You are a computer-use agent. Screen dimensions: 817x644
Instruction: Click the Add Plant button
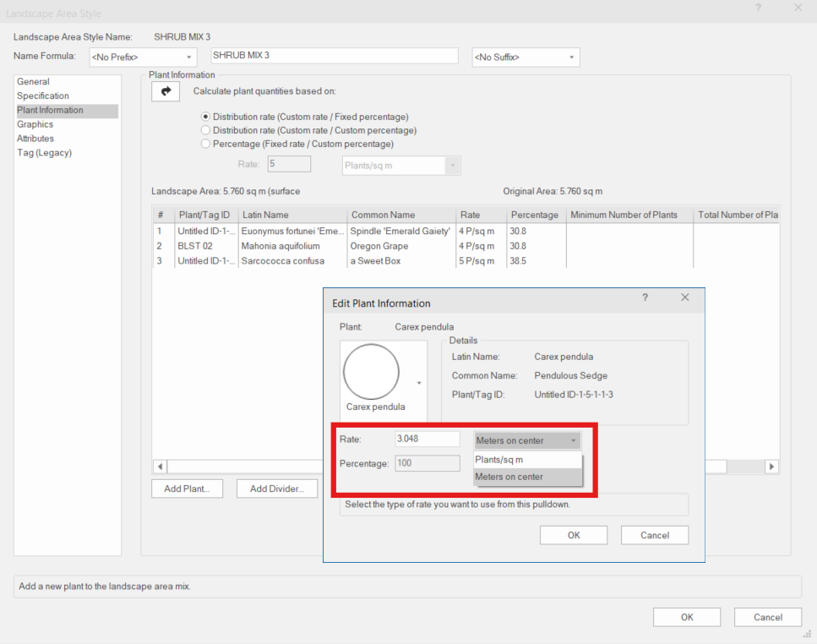pos(187,488)
